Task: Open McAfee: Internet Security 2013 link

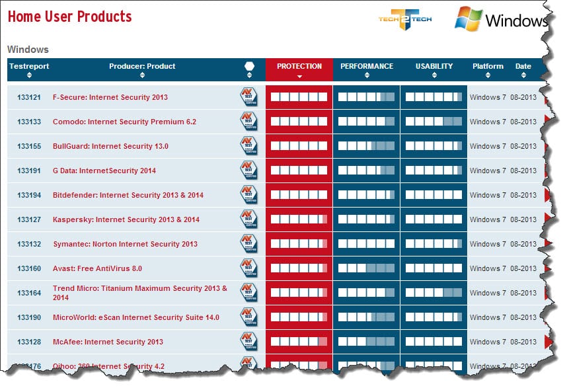Action: tap(108, 342)
